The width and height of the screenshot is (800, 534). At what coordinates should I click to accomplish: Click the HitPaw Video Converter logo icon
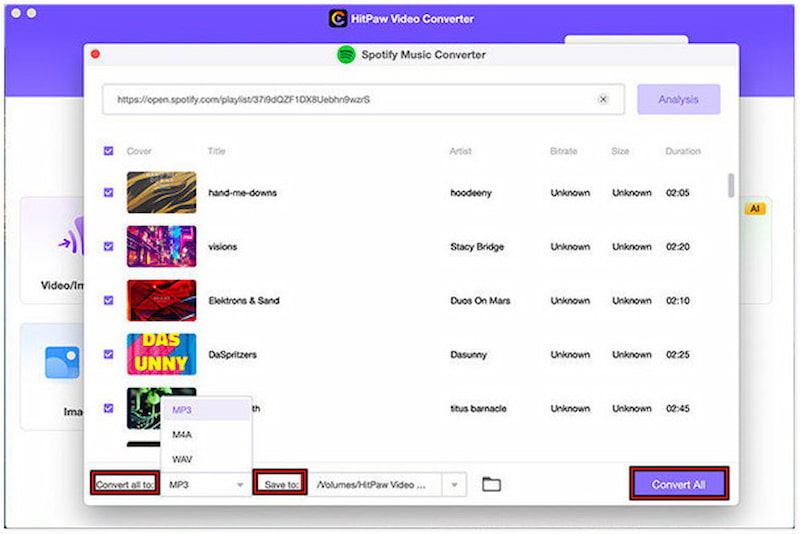[x=338, y=19]
